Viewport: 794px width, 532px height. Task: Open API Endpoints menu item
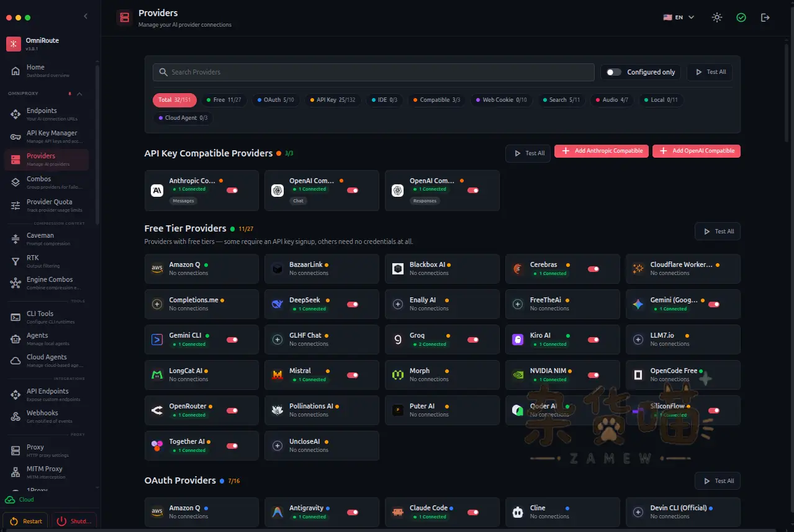click(x=47, y=395)
